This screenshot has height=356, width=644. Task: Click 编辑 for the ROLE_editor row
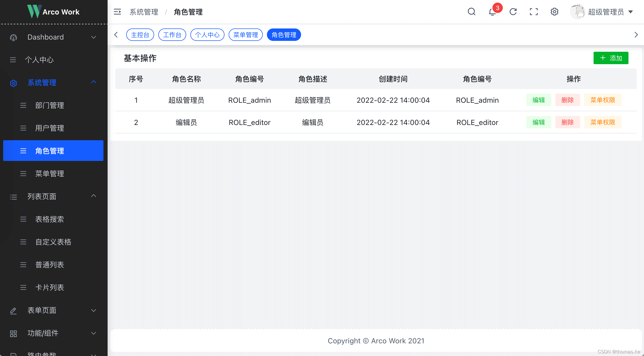point(538,122)
